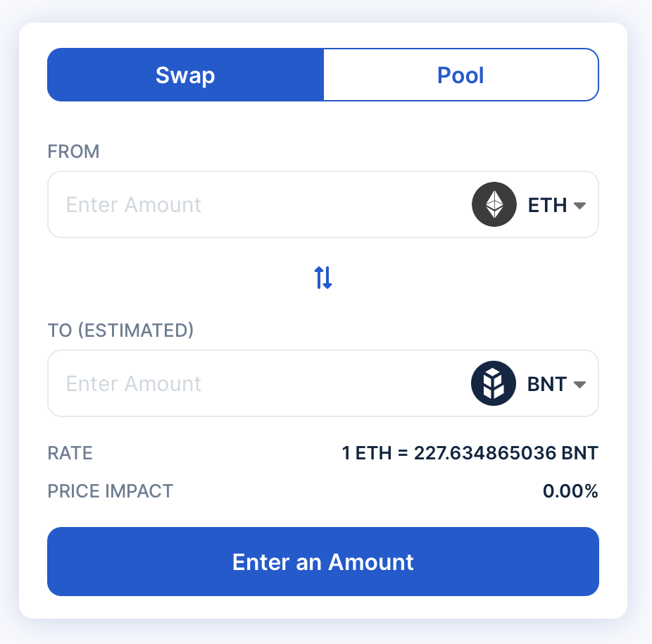The width and height of the screenshot is (652, 644).
Task: Switch to the Pool tab
Action: pyautogui.click(x=460, y=75)
